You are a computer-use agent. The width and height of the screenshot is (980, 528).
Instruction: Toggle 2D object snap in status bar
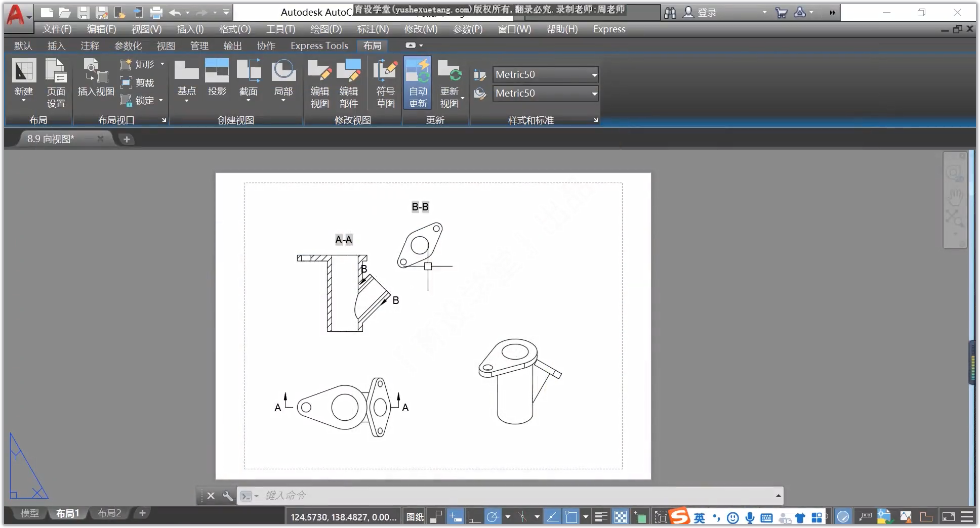click(x=570, y=517)
